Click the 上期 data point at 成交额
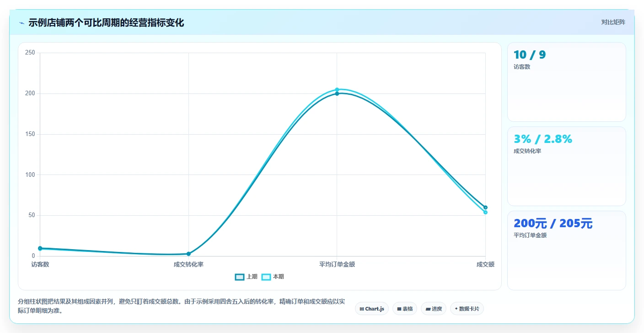Viewport: 644px width, 333px height. pyautogui.click(x=485, y=207)
